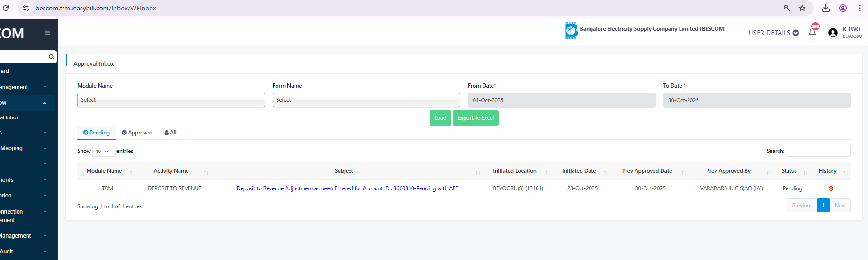Click the BEVOORU(S) (13161) location cell

(518, 188)
